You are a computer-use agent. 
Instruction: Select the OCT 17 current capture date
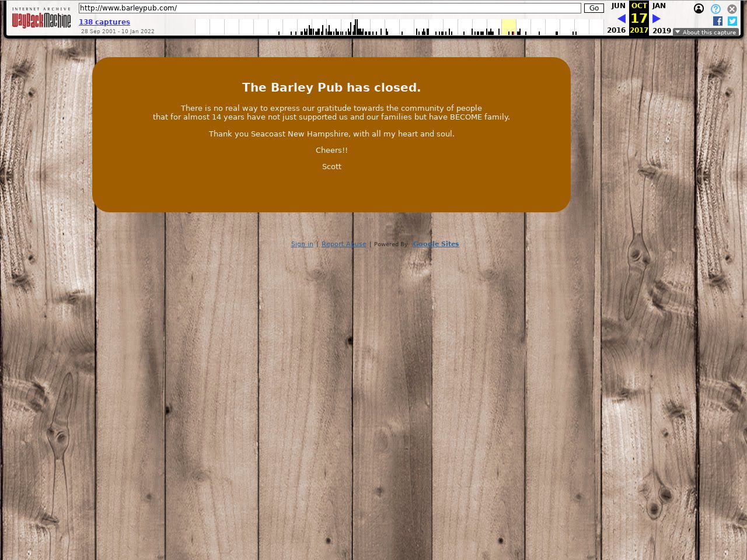tap(639, 18)
